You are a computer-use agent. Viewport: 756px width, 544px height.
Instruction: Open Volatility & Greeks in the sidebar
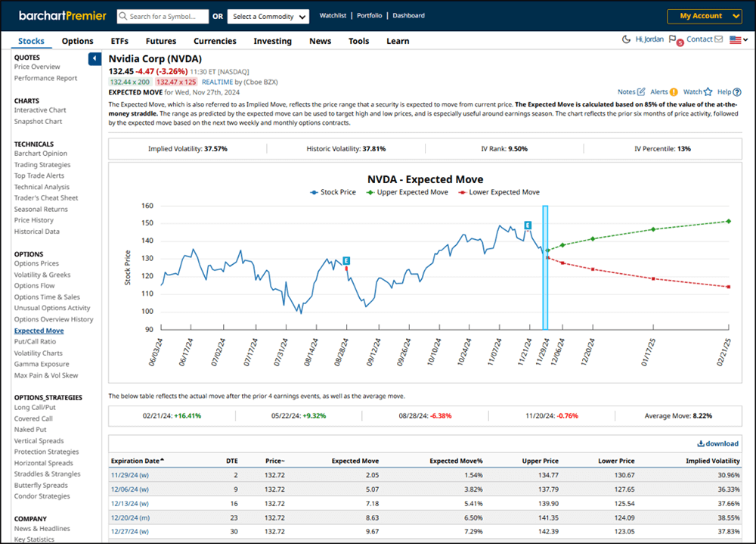(x=42, y=275)
